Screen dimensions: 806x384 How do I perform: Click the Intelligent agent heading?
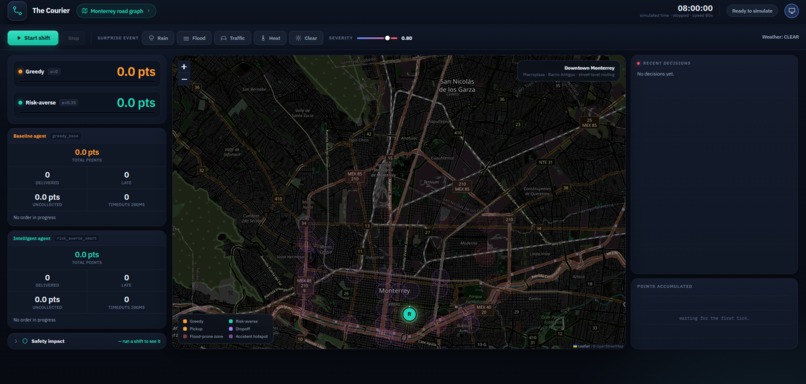(32, 239)
